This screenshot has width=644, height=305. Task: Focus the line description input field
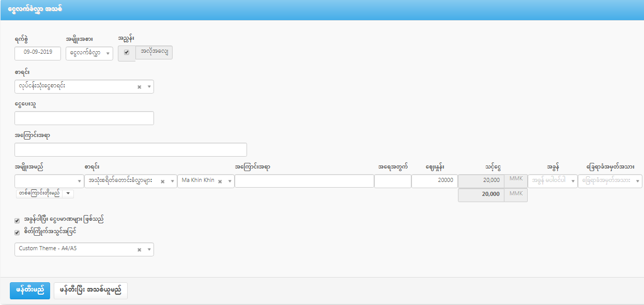tap(304, 181)
